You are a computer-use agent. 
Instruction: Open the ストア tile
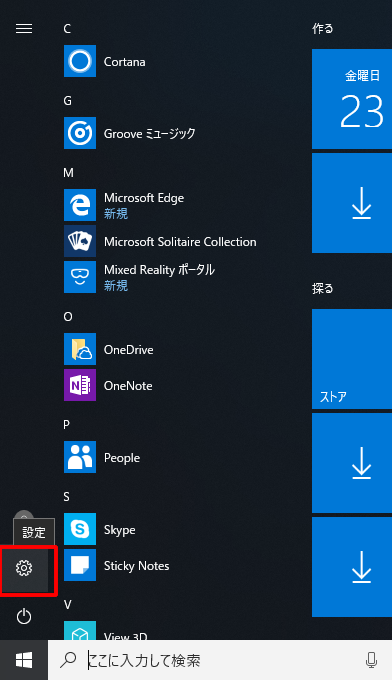(x=352, y=359)
